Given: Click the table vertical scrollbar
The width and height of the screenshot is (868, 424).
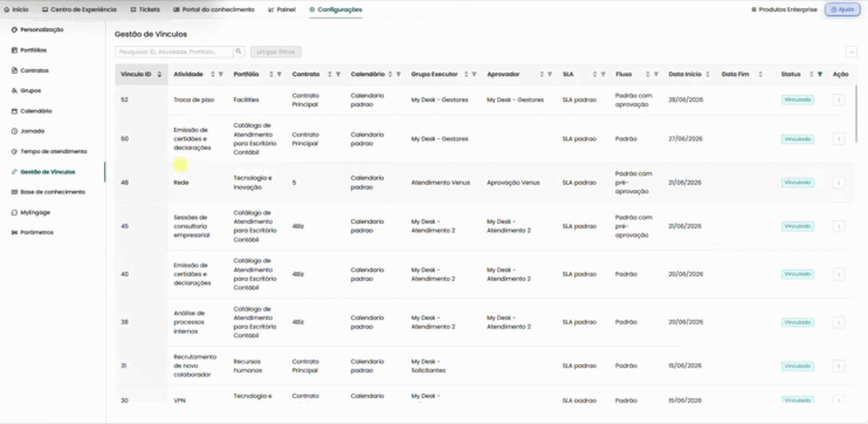Looking at the screenshot, I should [x=857, y=114].
